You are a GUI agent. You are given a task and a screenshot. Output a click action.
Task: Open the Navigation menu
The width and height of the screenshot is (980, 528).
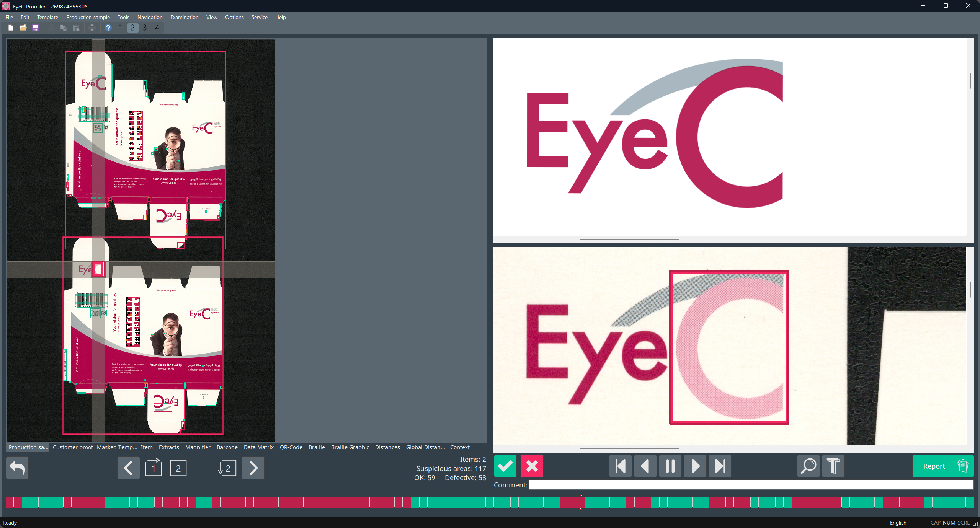pos(150,17)
